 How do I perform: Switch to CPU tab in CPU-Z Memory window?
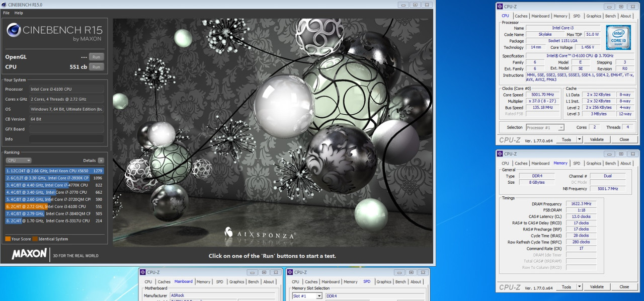pos(505,163)
